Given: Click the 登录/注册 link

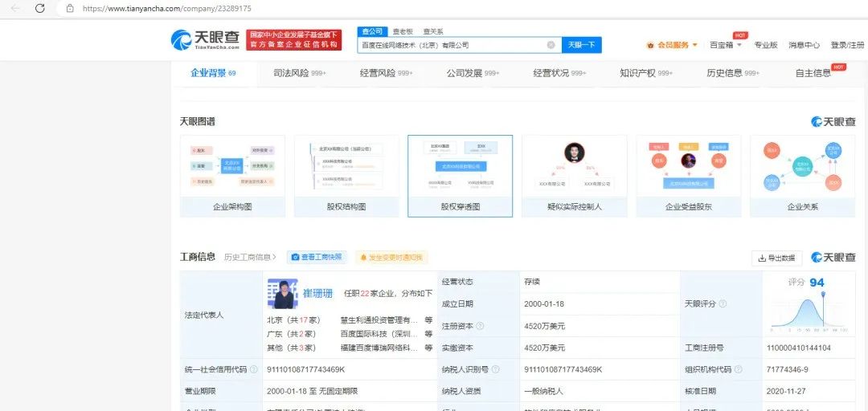Looking at the screenshot, I should click(847, 46).
